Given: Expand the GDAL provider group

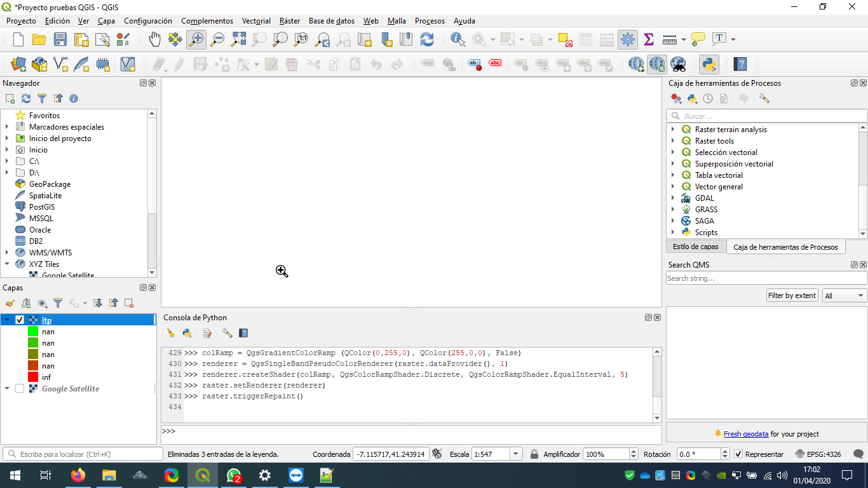Looking at the screenshot, I should (x=673, y=198).
